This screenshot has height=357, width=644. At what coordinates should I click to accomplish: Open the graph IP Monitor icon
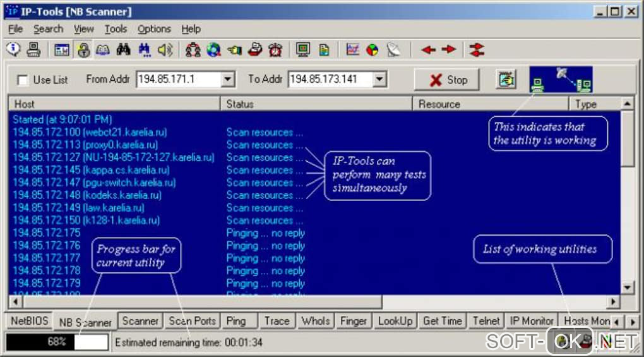pyautogui.click(x=352, y=50)
